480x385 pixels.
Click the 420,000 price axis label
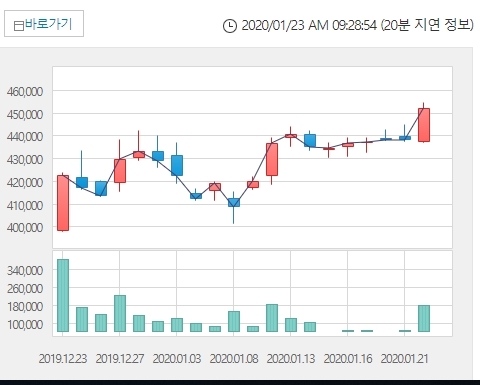pyautogui.click(x=25, y=182)
